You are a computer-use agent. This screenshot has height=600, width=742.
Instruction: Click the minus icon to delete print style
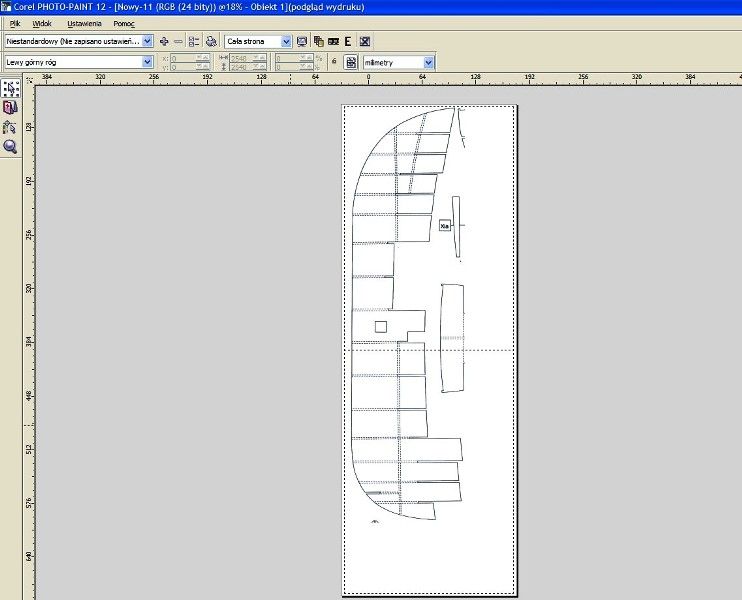[178, 42]
